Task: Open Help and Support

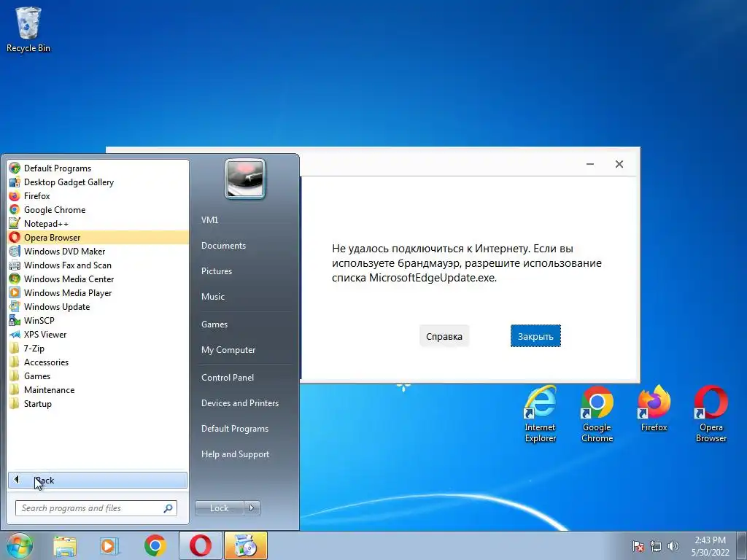Action: [x=235, y=454]
